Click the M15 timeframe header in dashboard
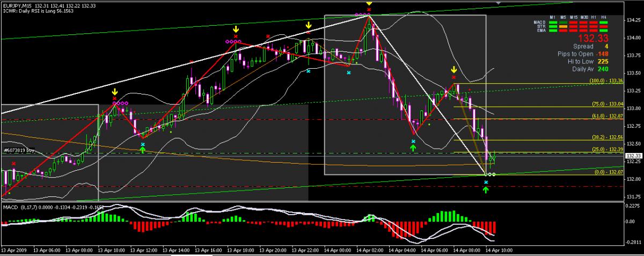This screenshot has width=644, height=256. (573, 17)
